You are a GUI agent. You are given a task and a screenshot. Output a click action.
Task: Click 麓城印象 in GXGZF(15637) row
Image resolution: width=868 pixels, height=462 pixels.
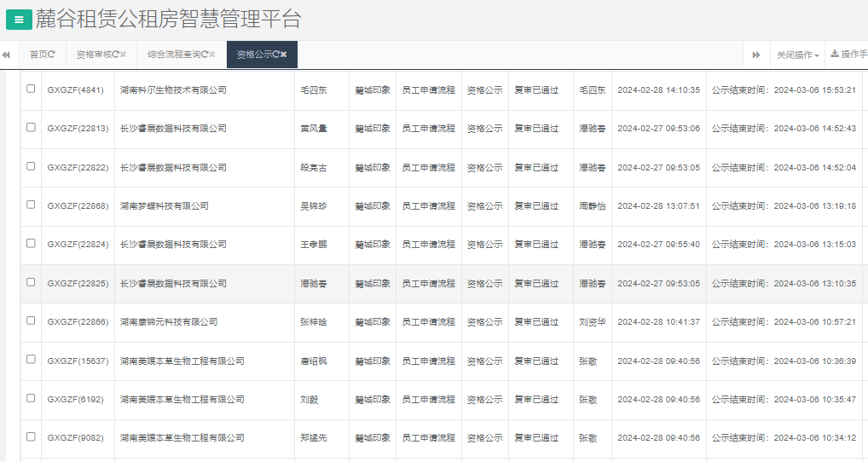tap(373, 361)
